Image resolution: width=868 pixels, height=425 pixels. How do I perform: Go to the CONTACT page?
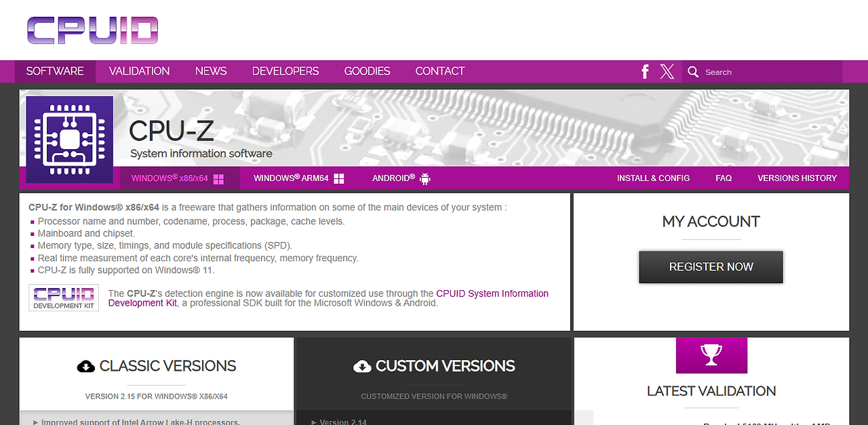440,71
